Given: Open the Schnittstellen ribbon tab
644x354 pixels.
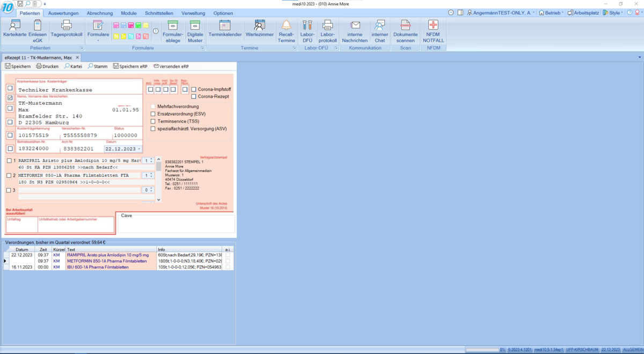Looking at the screenshot, I should (x=160, y=13).
